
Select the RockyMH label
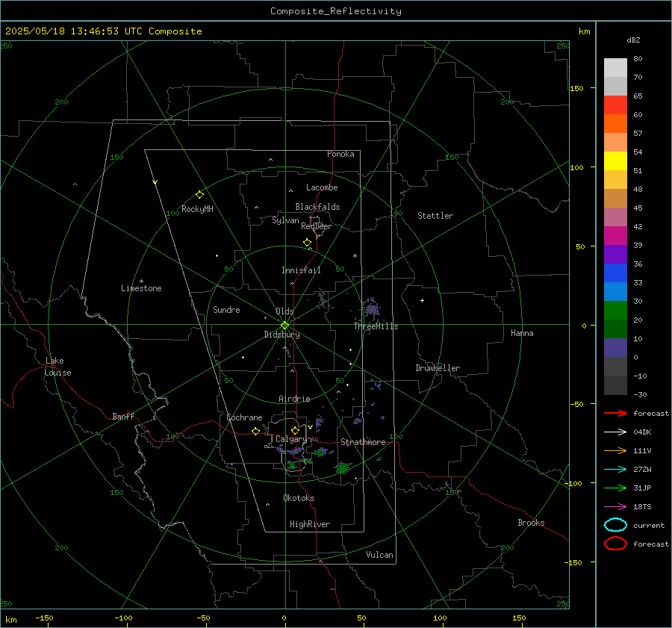(x=197, y=209)
